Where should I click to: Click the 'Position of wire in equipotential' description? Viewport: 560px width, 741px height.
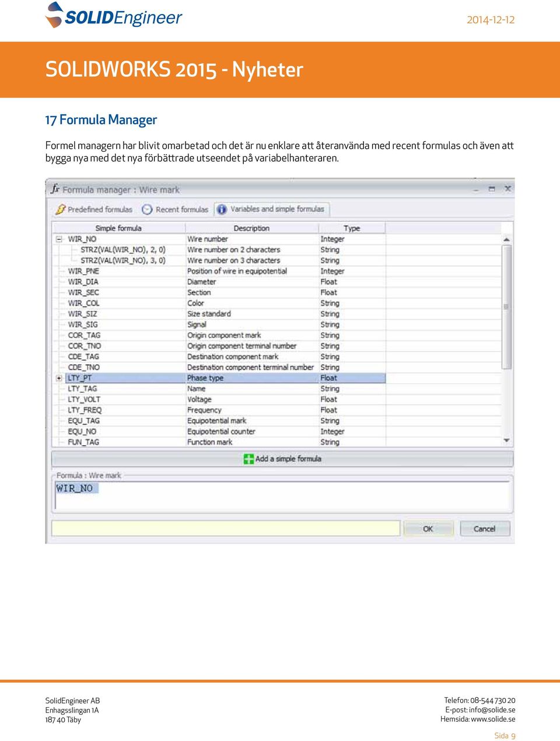[x=237, y=271]
